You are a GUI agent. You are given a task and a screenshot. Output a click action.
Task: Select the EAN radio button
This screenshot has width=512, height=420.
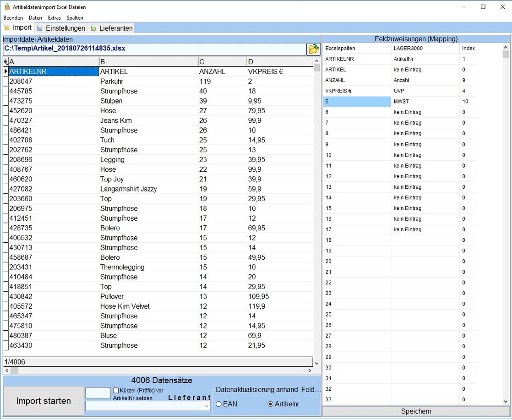218,404
